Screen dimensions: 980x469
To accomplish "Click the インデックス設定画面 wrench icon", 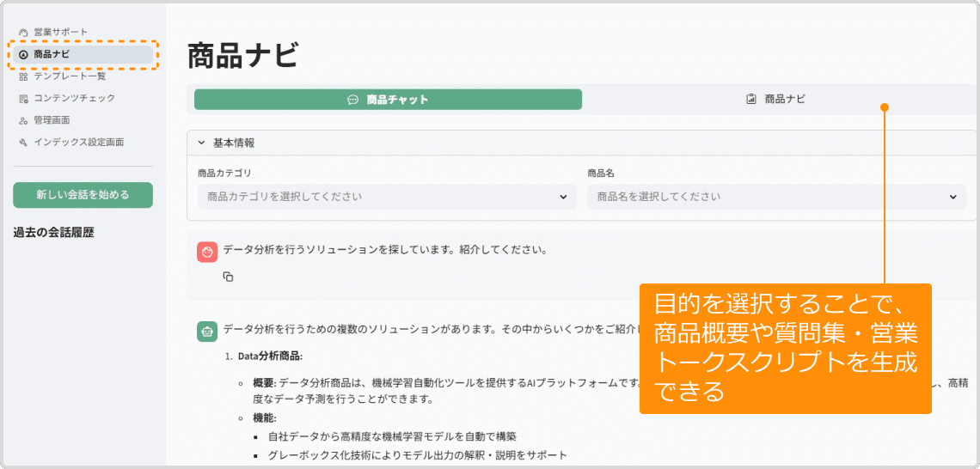I will (24, 143).
